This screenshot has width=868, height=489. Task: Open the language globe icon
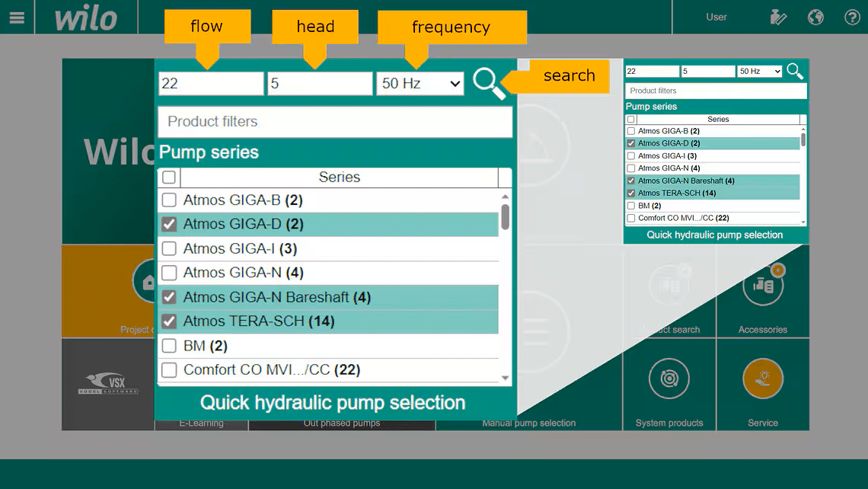(815, 17)
